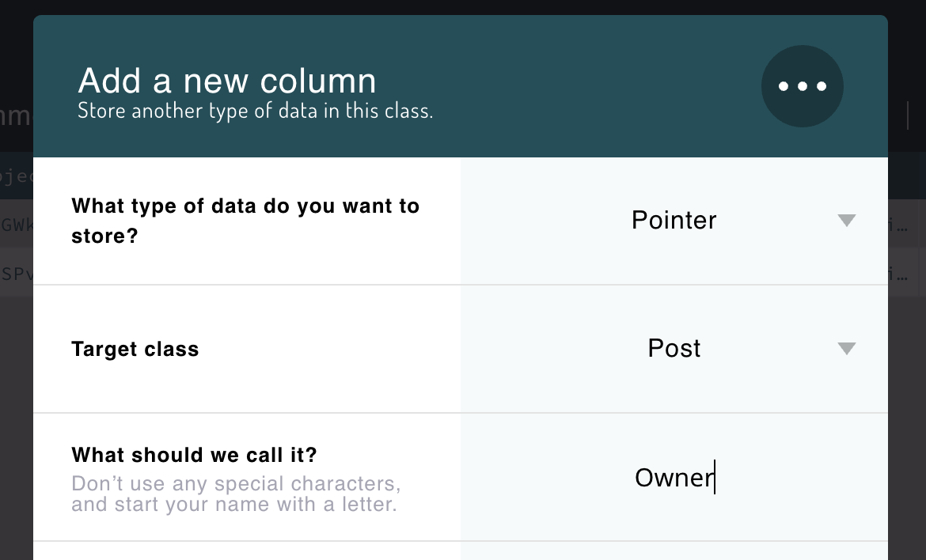Click the 'Store another type of data' subtitle
926x560 pixels.
pos(255,111)
